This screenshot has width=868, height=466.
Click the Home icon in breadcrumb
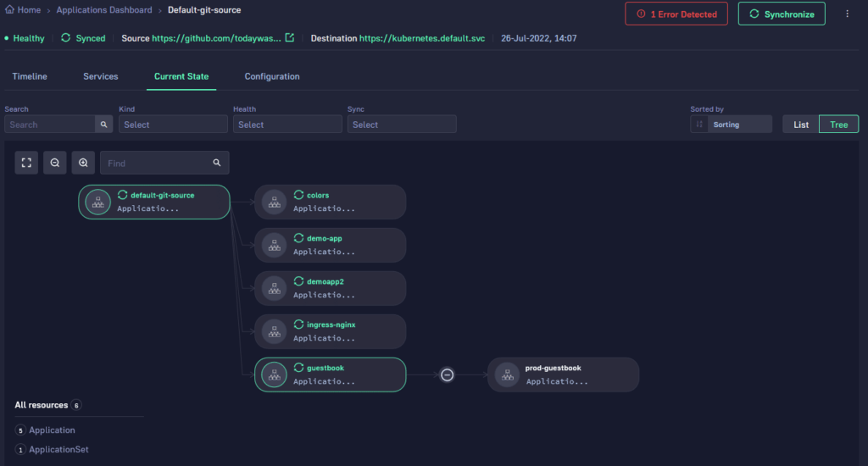pyautogui.click(x=10, y=10)
